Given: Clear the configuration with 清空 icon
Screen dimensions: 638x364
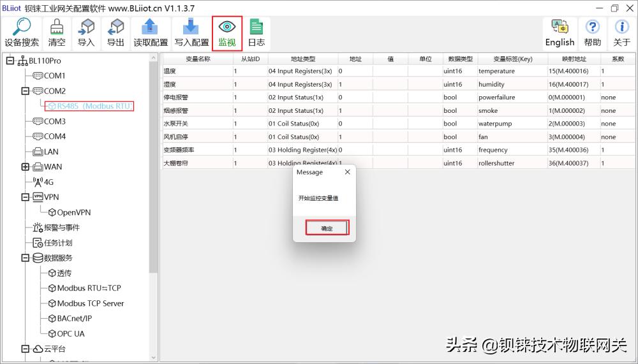Looking at the screenshot, I should (57, 33).
